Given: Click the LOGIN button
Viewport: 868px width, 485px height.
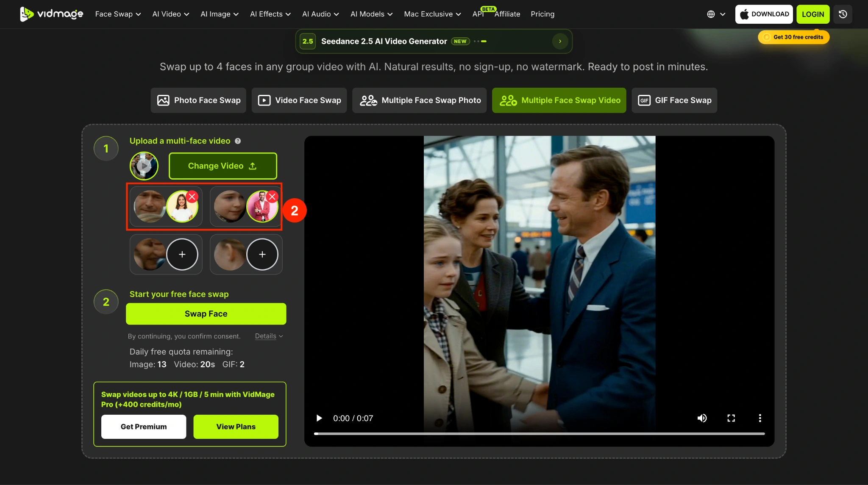Looking at the screenshot, I should [x=813, y=14].
